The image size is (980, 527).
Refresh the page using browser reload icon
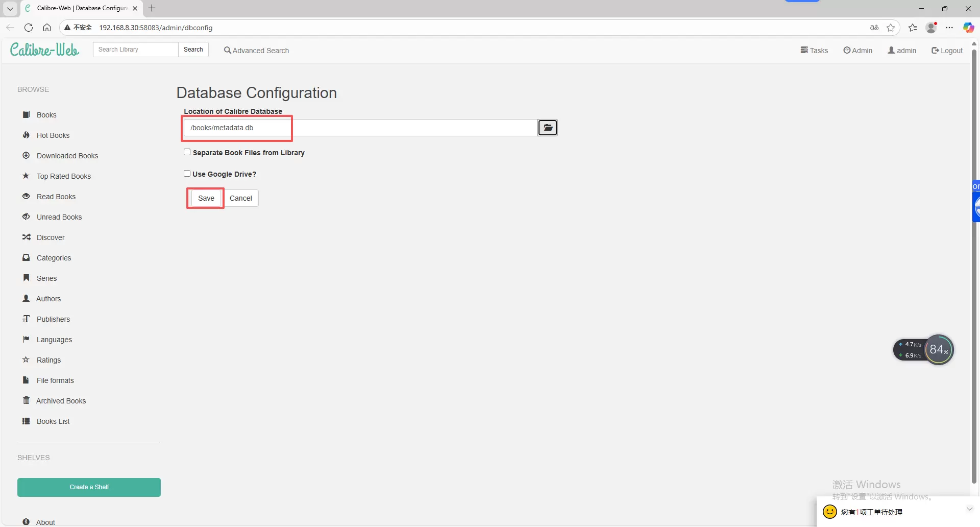29,28
